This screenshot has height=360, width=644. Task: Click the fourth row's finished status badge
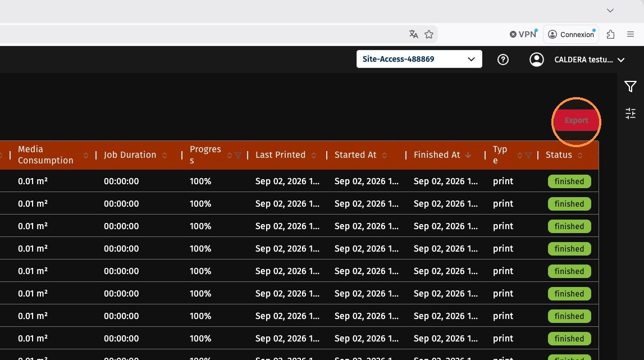tap(569, 249)
